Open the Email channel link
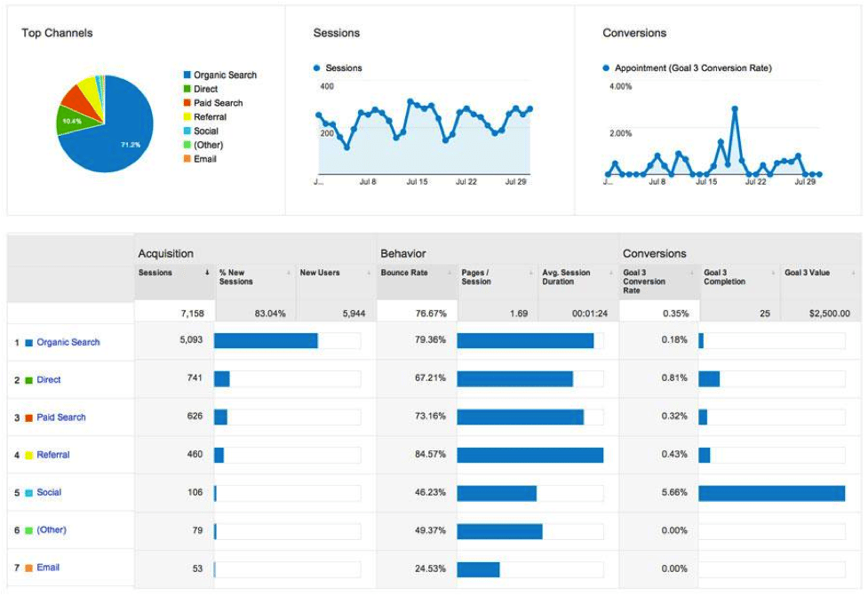Viewport: 868px width, 596px height. click(48, 568)
